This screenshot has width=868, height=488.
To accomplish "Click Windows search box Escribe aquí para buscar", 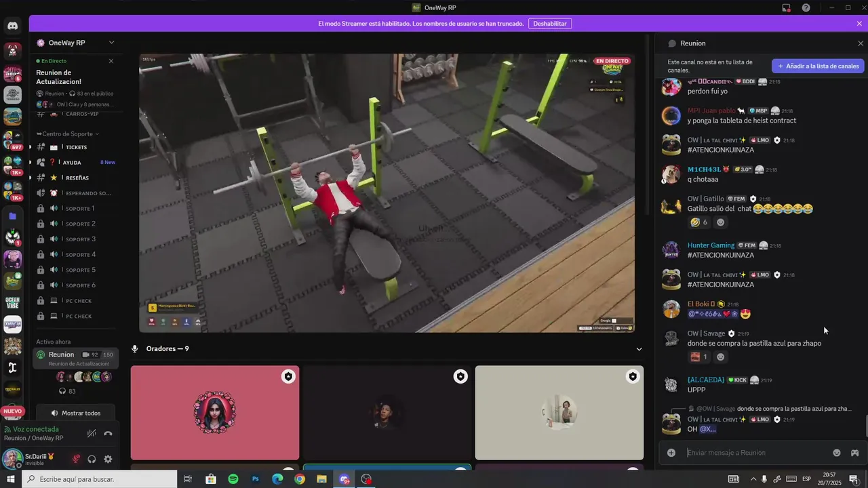I will pos(99,479).
